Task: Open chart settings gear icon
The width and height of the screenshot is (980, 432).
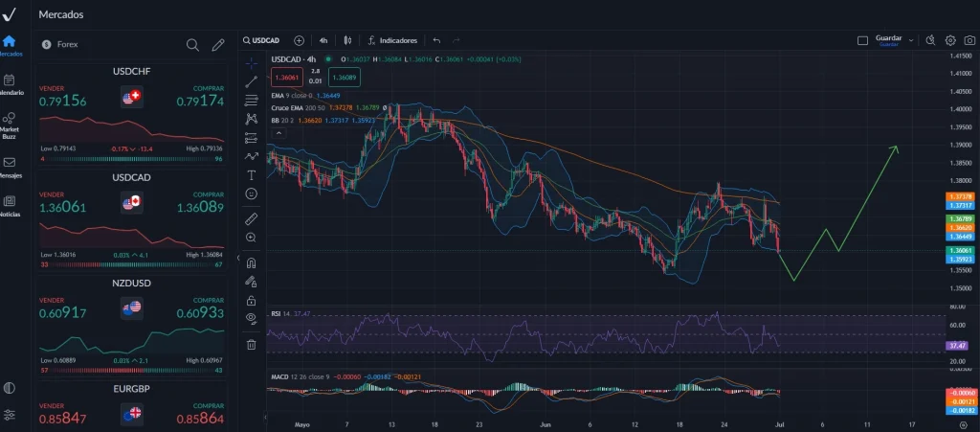Action: click(x=950, y=40)
